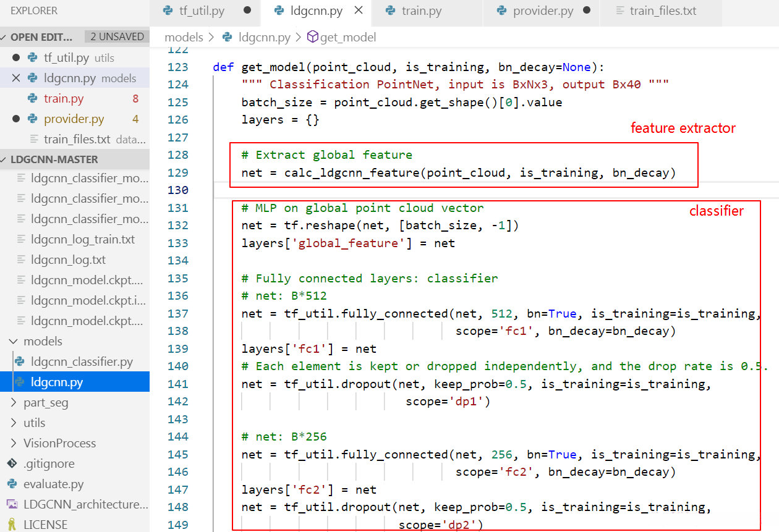The height and width of the screenshot is (532, 779).
Task: Click the "scope='fc1'" text in code
Action: [498, 331]
